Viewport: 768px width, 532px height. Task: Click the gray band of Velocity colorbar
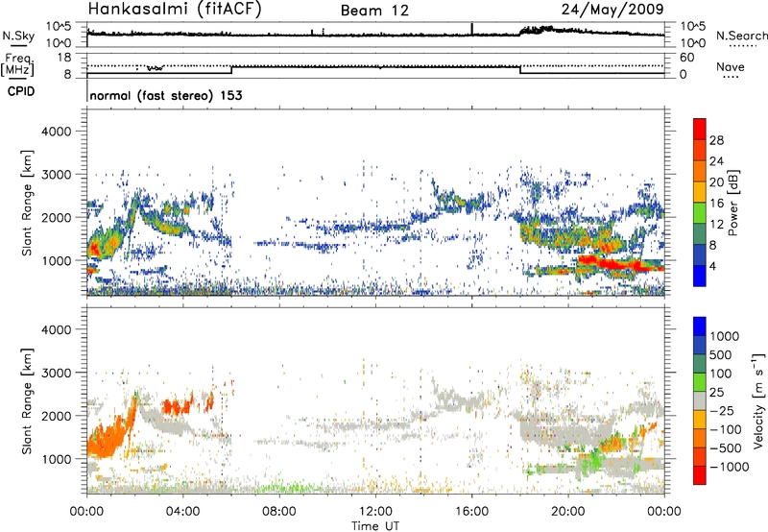click(x=700, y=400)
